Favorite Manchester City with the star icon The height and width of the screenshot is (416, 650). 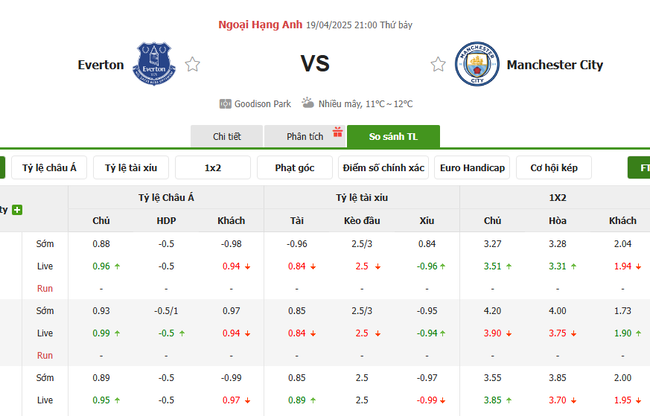pyautogui.click(x=438, y=65)
